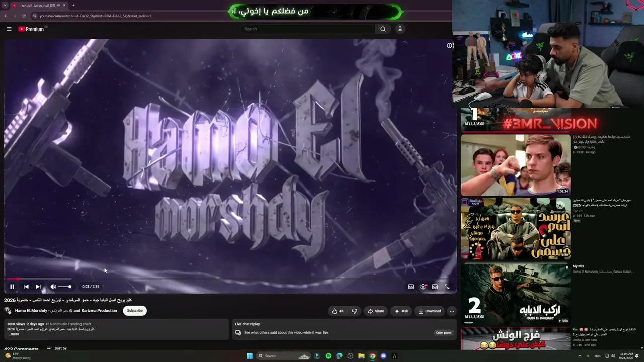The height and width of the screenshot is (362, 644).
Task: Toggle closed captions in the player
Action: click(x=411, y=287)
